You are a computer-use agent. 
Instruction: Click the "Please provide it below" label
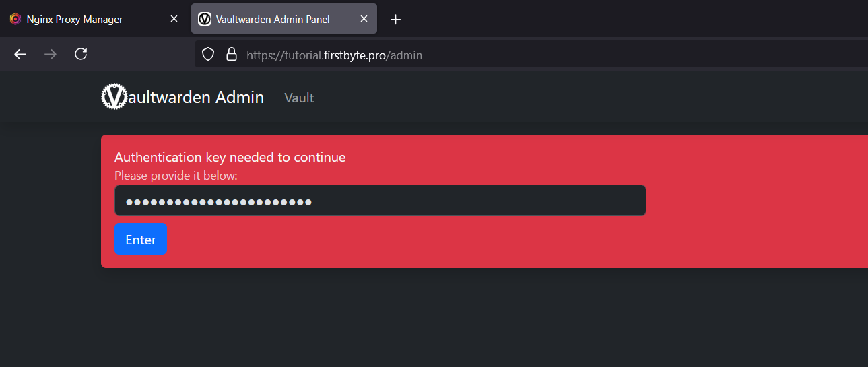[x=176, y=176]
